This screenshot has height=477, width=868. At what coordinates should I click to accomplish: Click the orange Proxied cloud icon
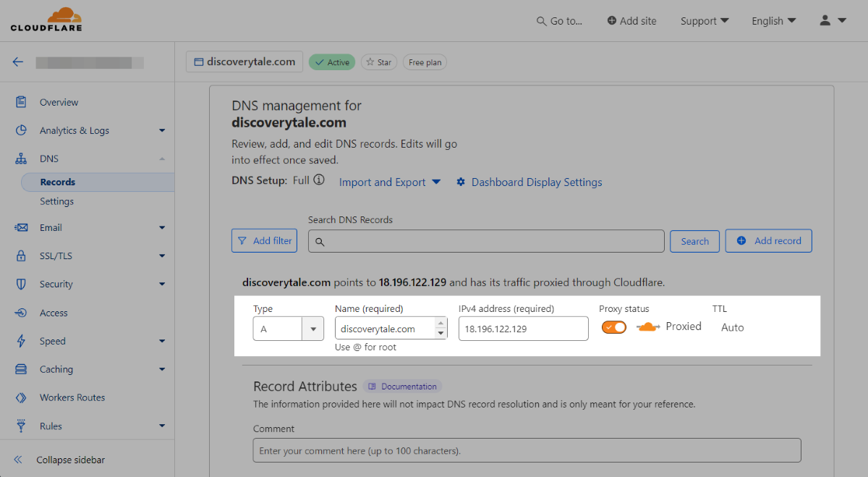point(648,327)
